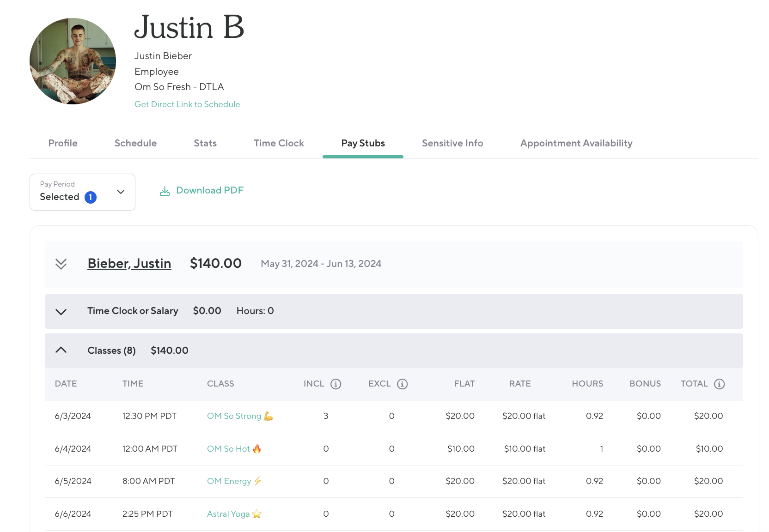Viewport: 769px width, 532px height.
Task: Collapse the Classes (8) section
Action: (61, 350)
